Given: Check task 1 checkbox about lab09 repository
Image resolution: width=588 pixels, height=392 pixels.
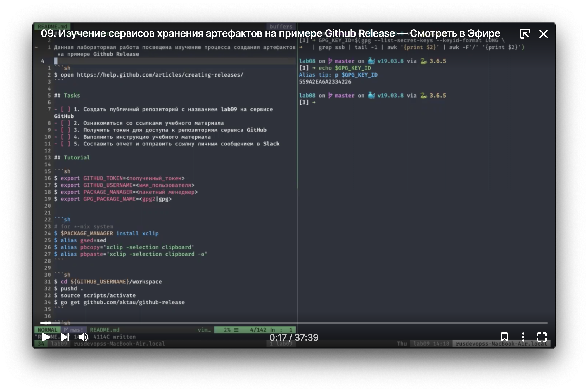Looking at the screenshot, I should [x=65, y=109].
